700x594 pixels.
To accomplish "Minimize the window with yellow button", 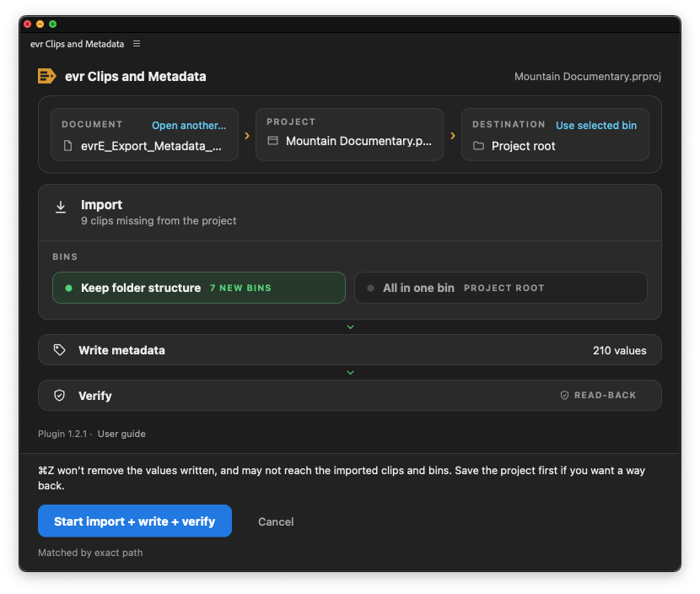I will click(40, 24).
